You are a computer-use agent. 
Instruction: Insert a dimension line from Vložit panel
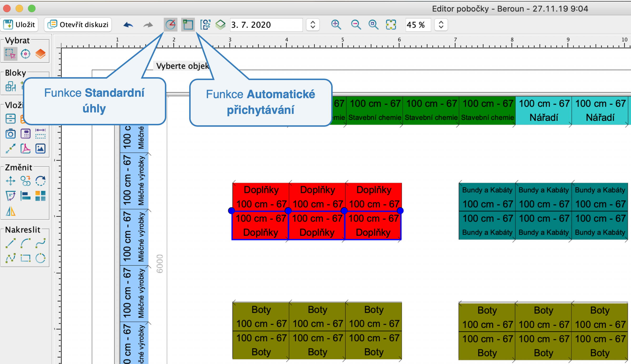click(40, 134)
